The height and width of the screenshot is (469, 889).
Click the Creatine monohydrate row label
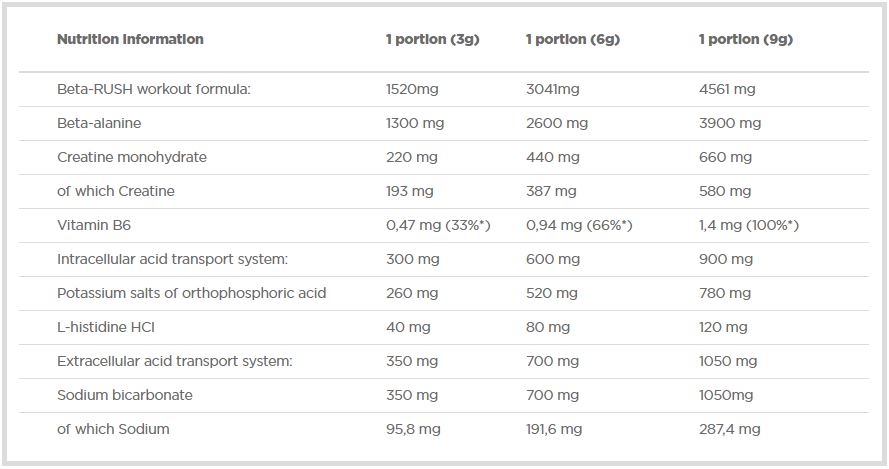pyautogui.click(x=132, y=157)
